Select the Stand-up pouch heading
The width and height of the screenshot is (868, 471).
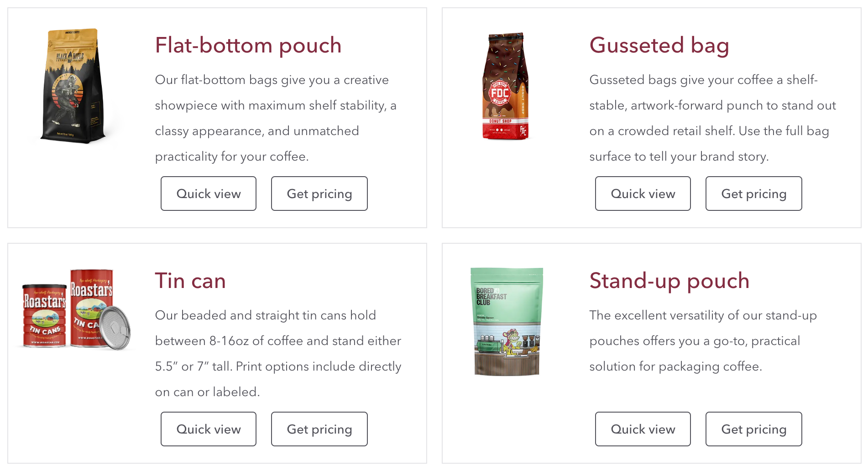(669, 281)
